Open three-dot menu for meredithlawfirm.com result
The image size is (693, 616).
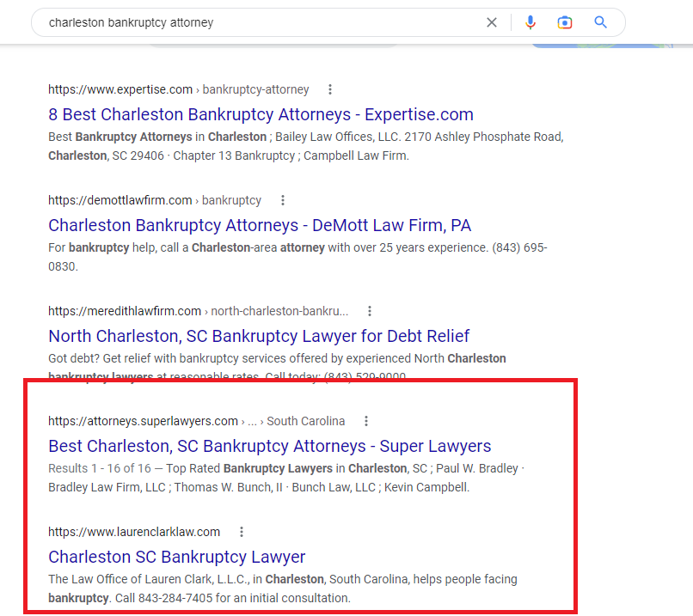click(370, 311)
